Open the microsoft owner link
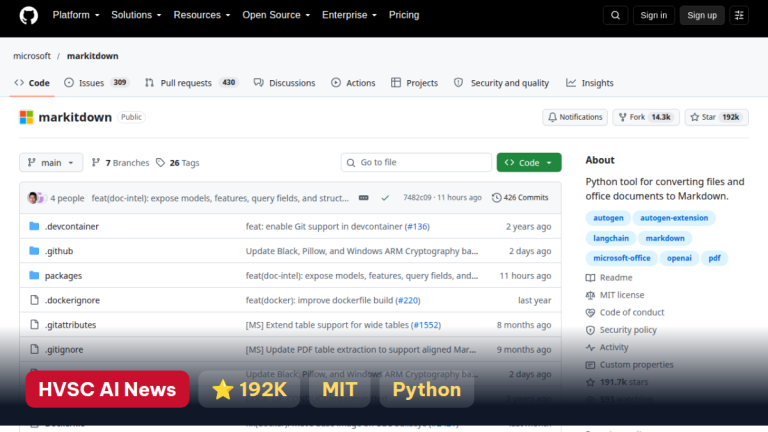 (x=32, y=56)
